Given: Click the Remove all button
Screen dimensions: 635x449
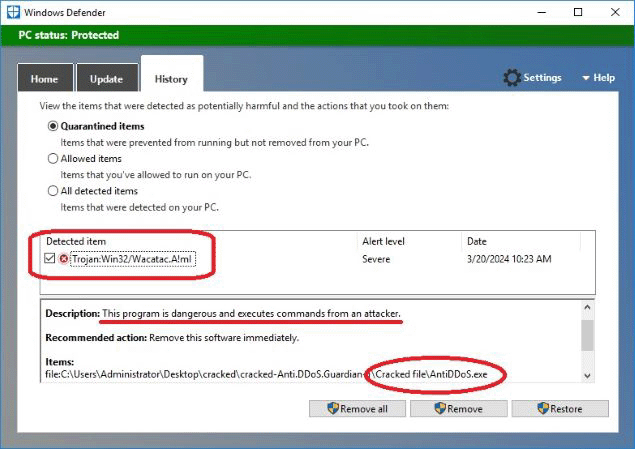Looking at the screenshot, I should point(357,409).
